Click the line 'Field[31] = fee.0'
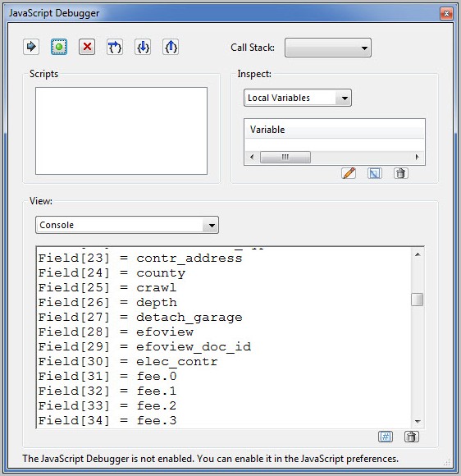 coord(107,377)
